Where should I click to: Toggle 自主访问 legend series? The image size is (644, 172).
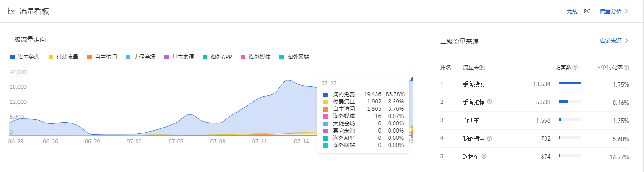[x=102, y=57]
